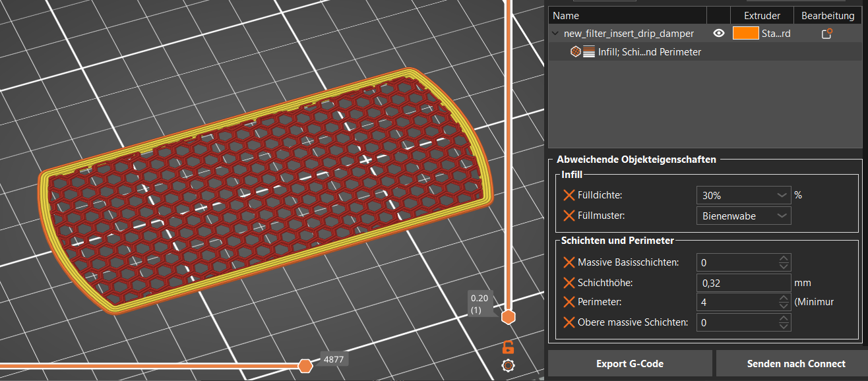
Task: Toggle visibility of new_filter_insert_drip_damper with the eye icon
Action: 719,34
